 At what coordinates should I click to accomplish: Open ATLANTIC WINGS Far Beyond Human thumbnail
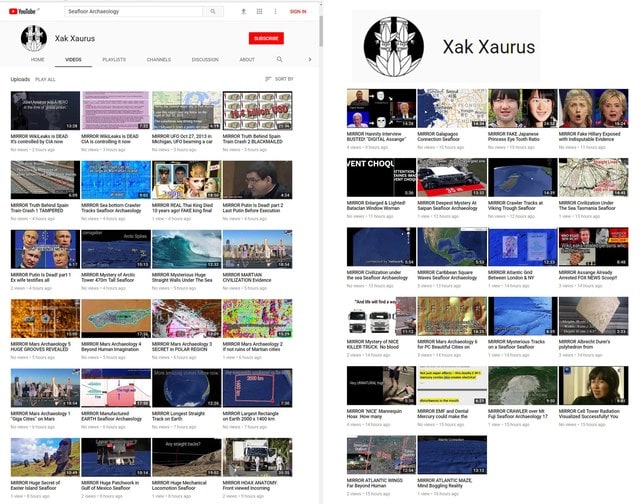pyautogui.click(x=381, y=455)
